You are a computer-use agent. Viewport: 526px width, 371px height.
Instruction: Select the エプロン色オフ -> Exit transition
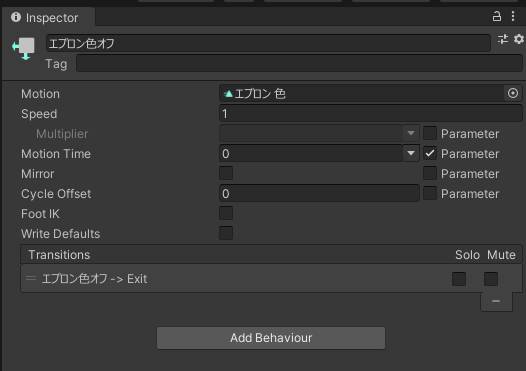pos(271,278)
